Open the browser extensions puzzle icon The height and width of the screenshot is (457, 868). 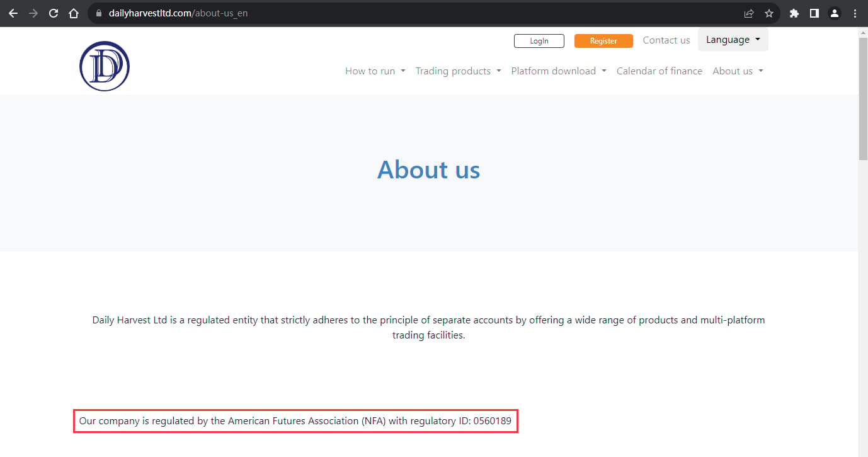(x=794, y=13)
